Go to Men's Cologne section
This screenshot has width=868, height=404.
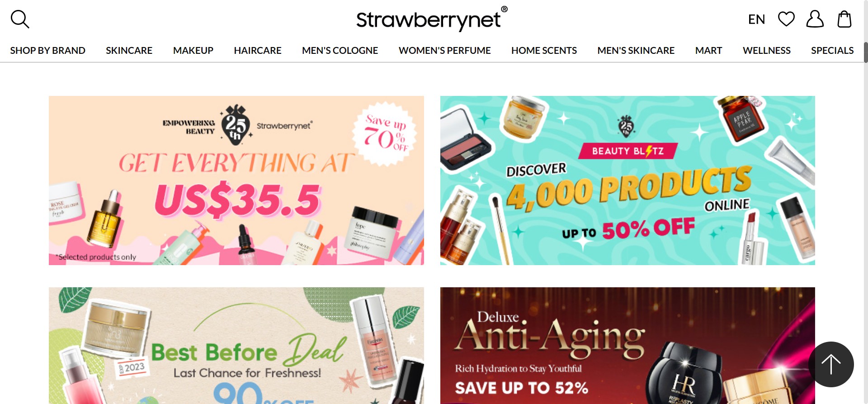[x=340, y=50]
